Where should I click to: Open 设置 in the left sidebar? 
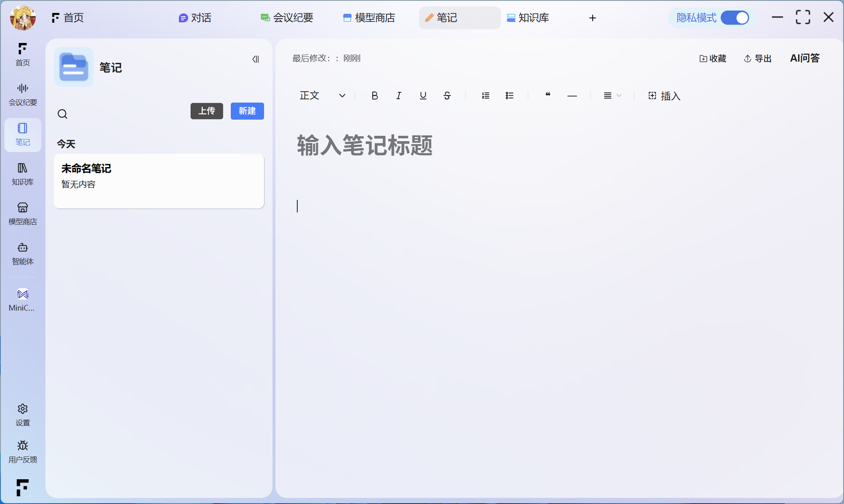(x=23, y=415)
